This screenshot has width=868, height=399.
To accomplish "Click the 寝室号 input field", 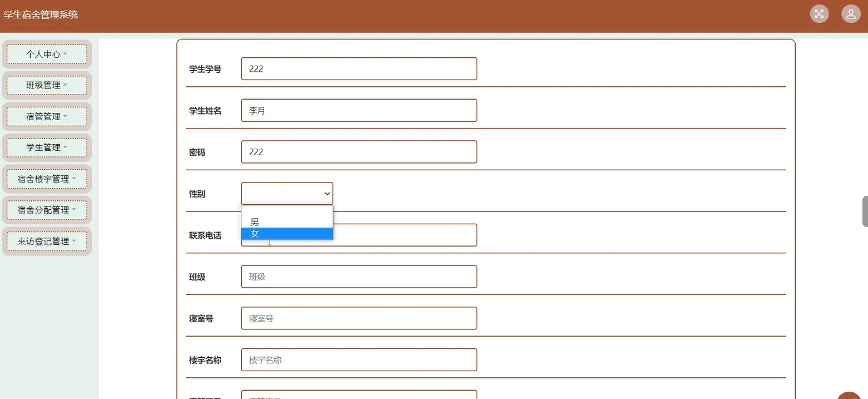I will click(x=359, y=318).
